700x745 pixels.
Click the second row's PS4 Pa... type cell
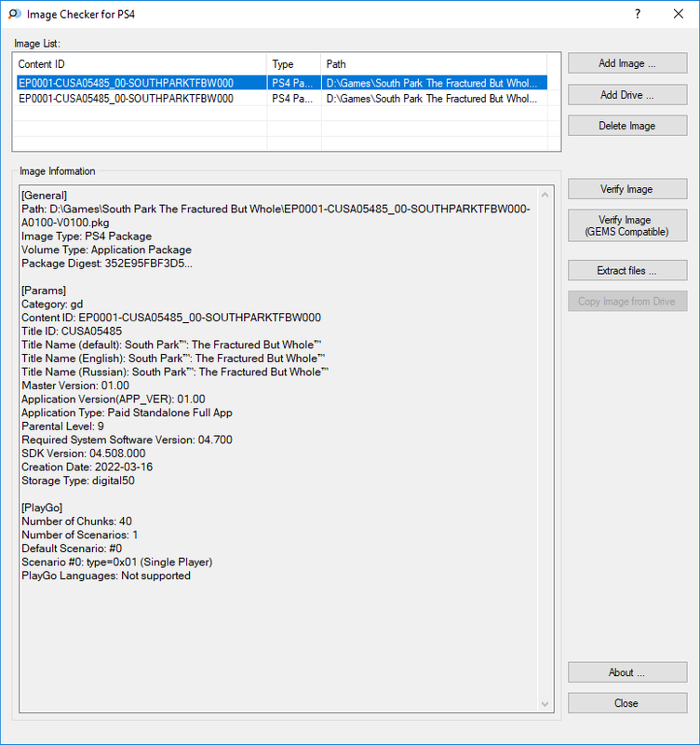(294, 99)
